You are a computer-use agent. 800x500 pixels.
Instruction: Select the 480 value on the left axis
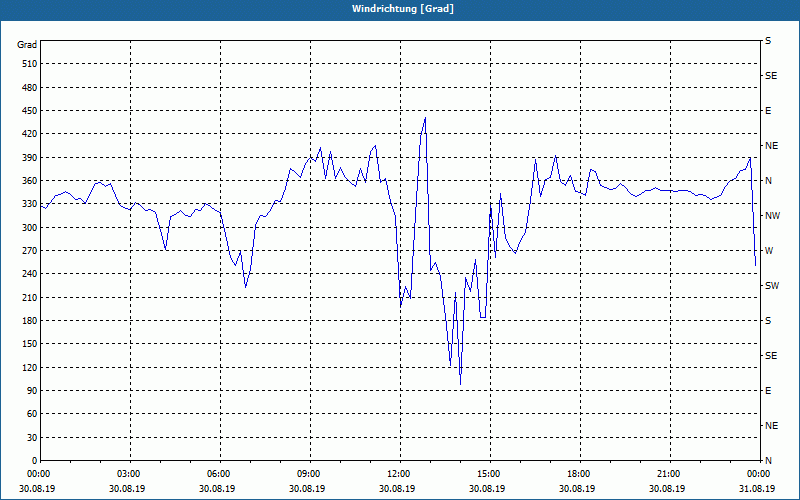click(29, 88)
